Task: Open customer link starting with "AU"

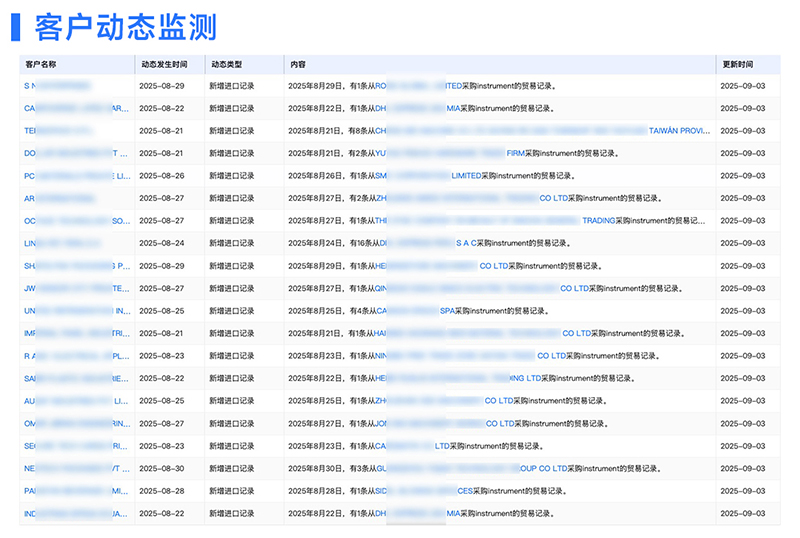Action: (x=76, y=401)
